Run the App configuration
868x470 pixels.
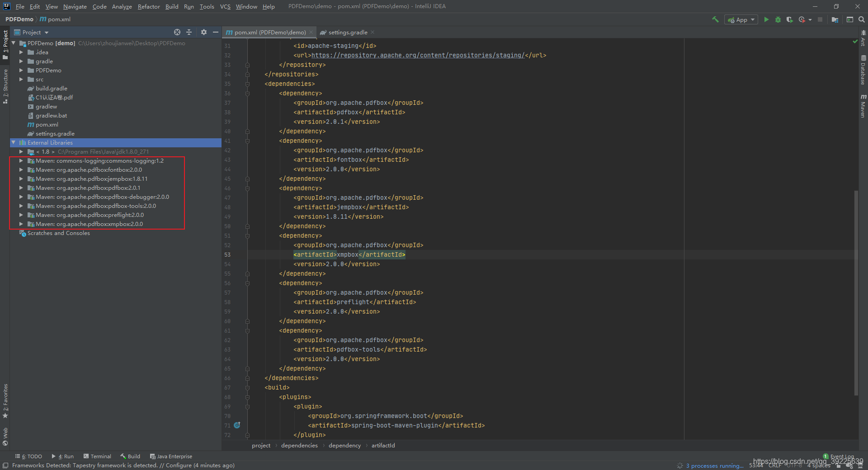coord(766,19)
